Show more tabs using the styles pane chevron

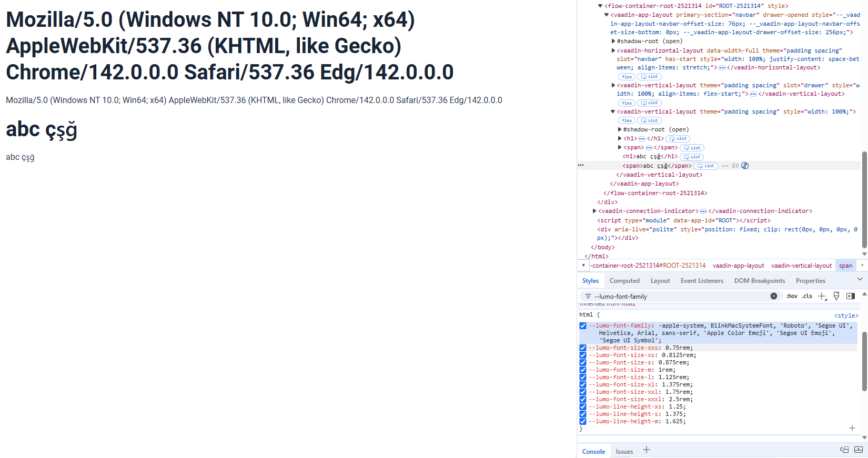(860, 279)
